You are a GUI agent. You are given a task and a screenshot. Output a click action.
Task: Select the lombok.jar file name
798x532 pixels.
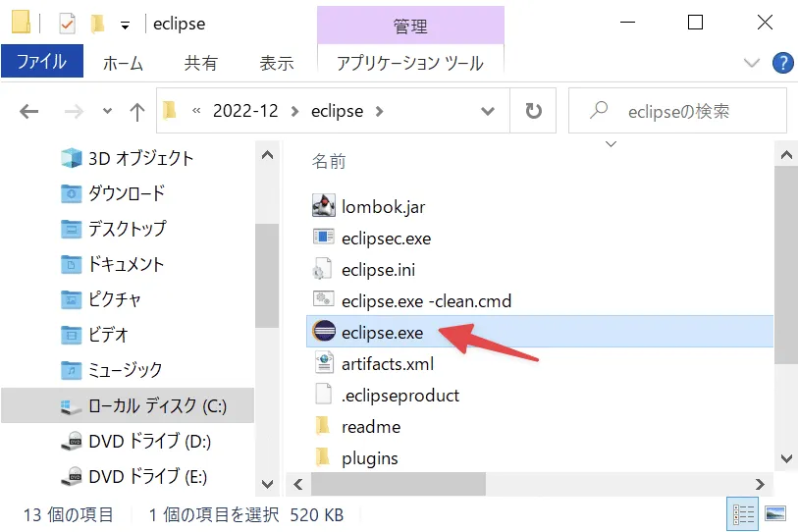[383, 207]
